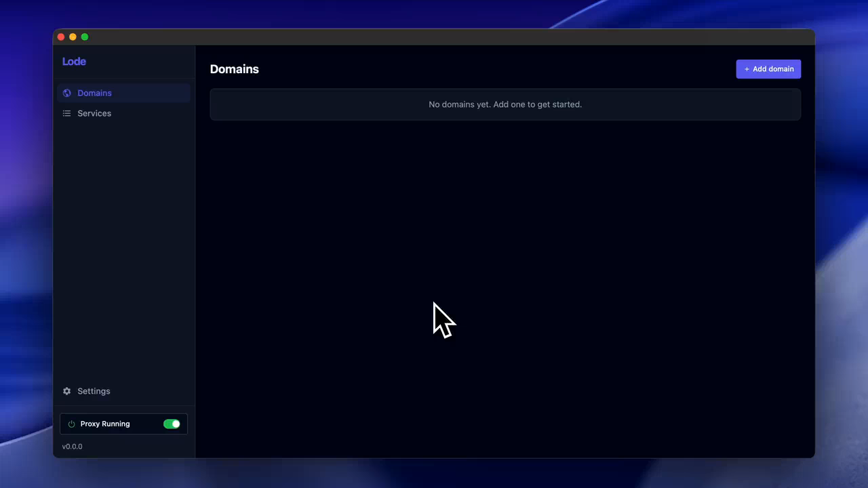Toggle the Proxy Running switch off
This screenshot has height=488, width=868.
click(x=172, y=424)
